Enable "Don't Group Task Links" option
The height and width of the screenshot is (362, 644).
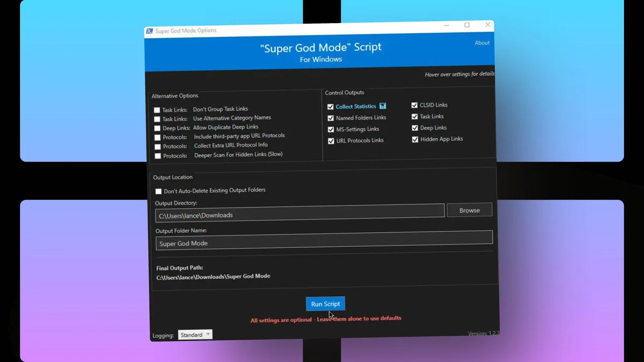(x=157, y=109)
